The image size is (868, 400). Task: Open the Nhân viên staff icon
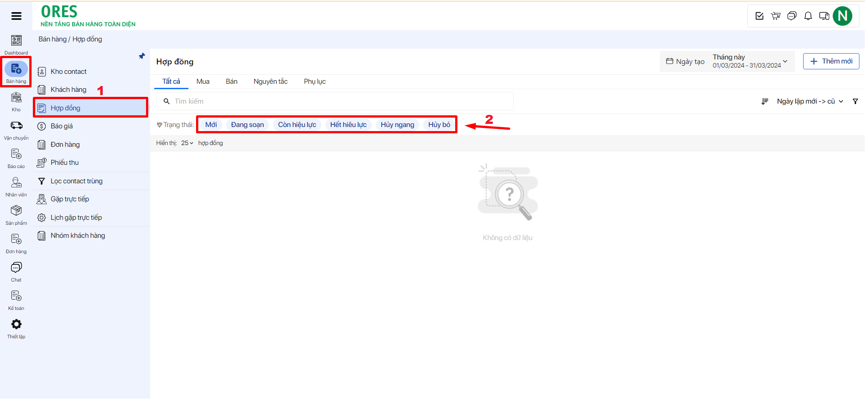click(x=16, y=183)
